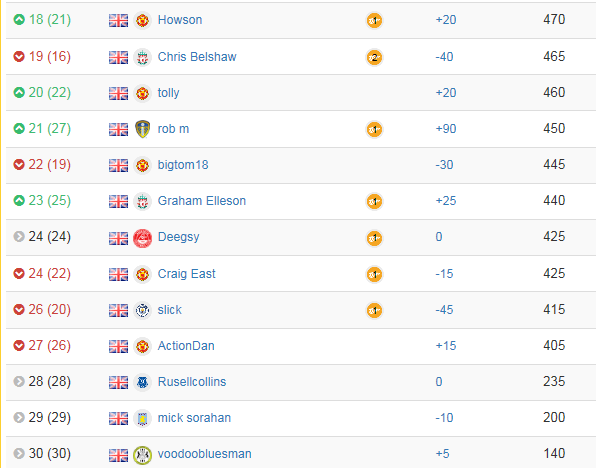Click the green up arrow at rank 18
The width and height of the screenshot is (596, 468).
click(19, 19)
